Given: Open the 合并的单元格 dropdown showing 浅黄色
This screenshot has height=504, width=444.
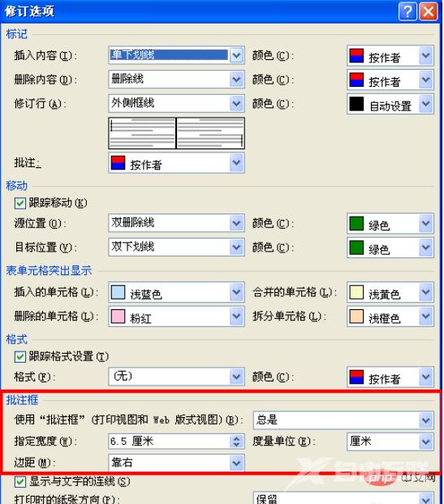Looking at the screenshot, I should pos(390,292).
